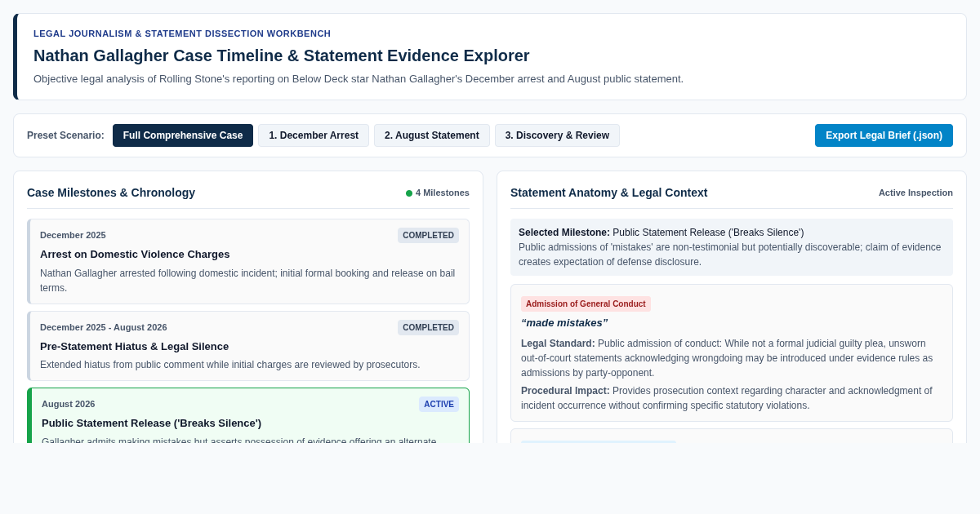Click the "made mistakes" quote
Screen dimensions: 980x514
point(564,322)
